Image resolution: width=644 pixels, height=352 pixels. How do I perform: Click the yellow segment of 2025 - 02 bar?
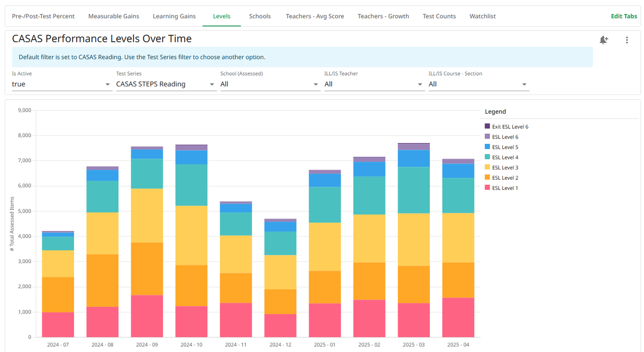[370, 239]
